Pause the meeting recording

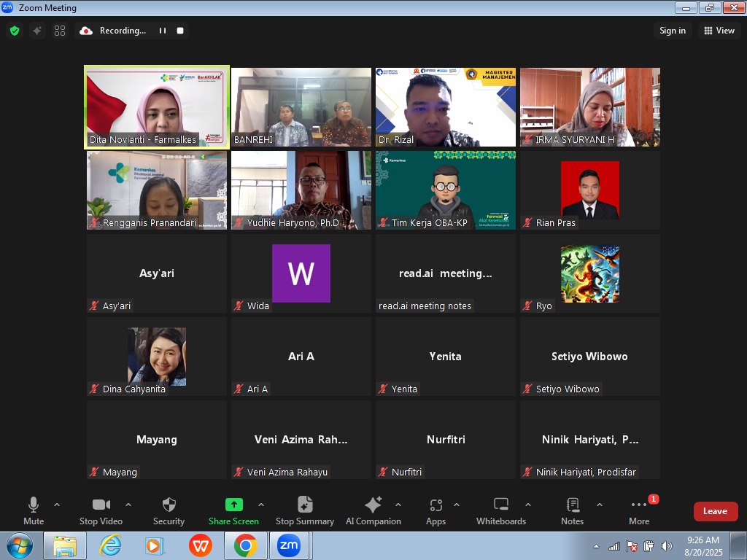point(163,31)
